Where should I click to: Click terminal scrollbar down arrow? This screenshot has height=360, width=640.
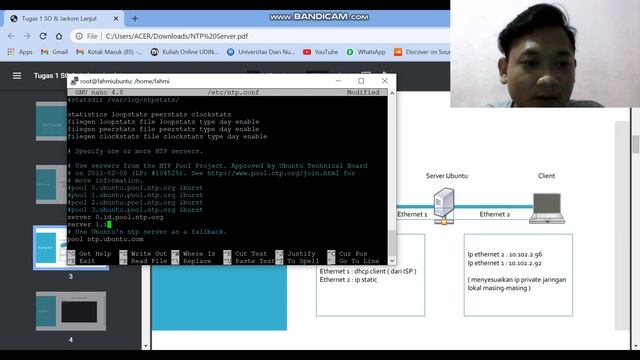coord(392,260)
